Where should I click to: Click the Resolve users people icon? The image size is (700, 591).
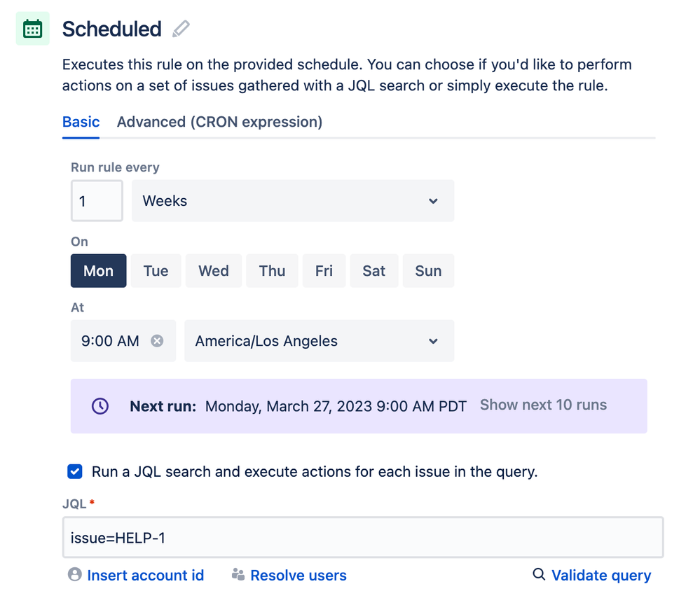[x=238, y=574]
